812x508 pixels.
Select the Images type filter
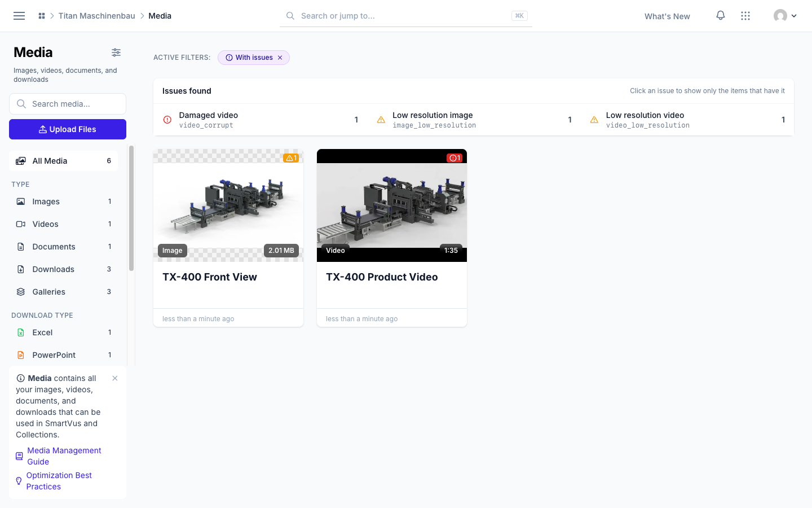click(x=64, y=202)
